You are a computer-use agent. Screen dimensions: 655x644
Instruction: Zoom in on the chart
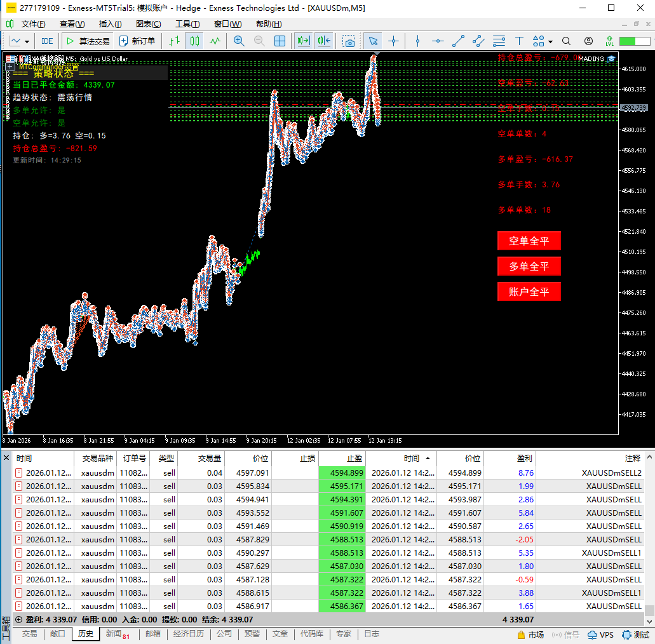239,41
